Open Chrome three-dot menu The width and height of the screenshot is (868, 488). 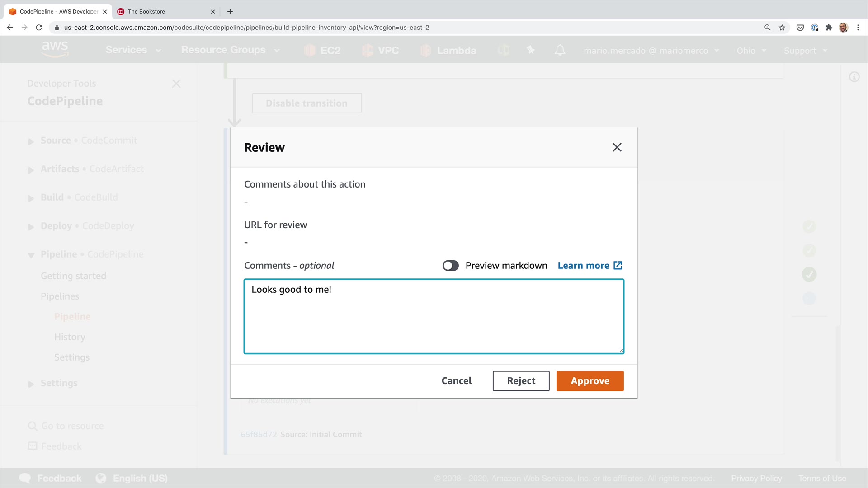[x=858, y=28]
